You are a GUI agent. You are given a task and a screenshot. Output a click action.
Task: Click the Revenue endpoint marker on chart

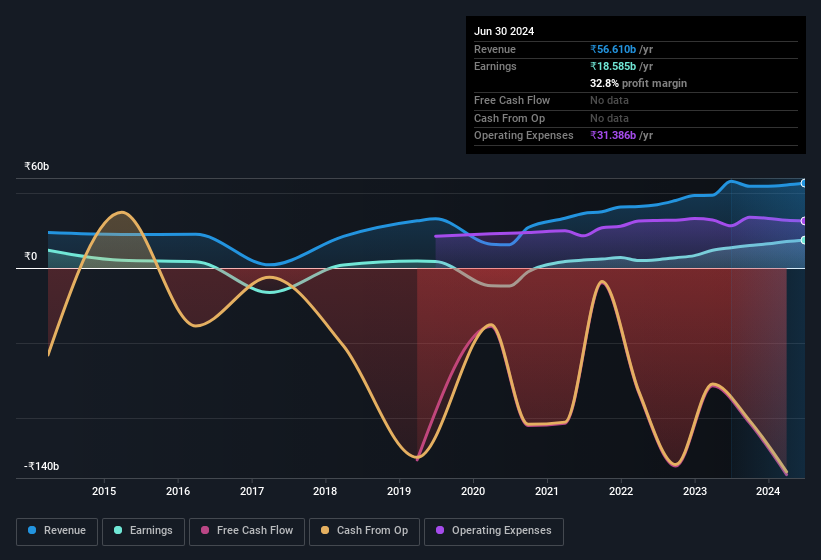(804, 183)
